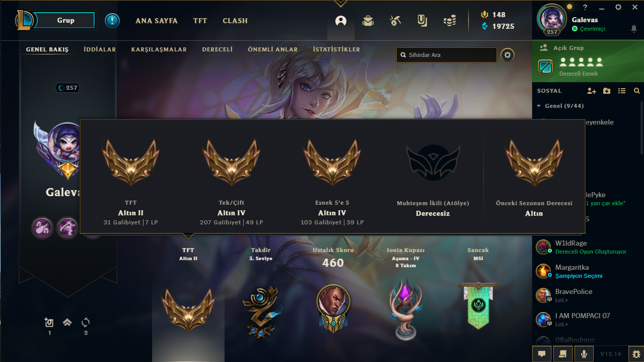
Task: Toggle friends list view icon in Sosyal
Action: click(x=622, y=91)
